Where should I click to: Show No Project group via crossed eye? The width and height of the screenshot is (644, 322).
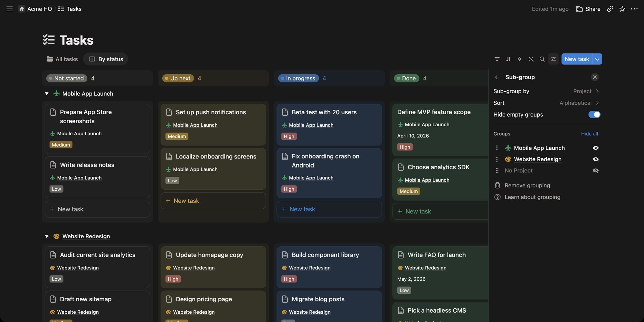pos(595,170)
